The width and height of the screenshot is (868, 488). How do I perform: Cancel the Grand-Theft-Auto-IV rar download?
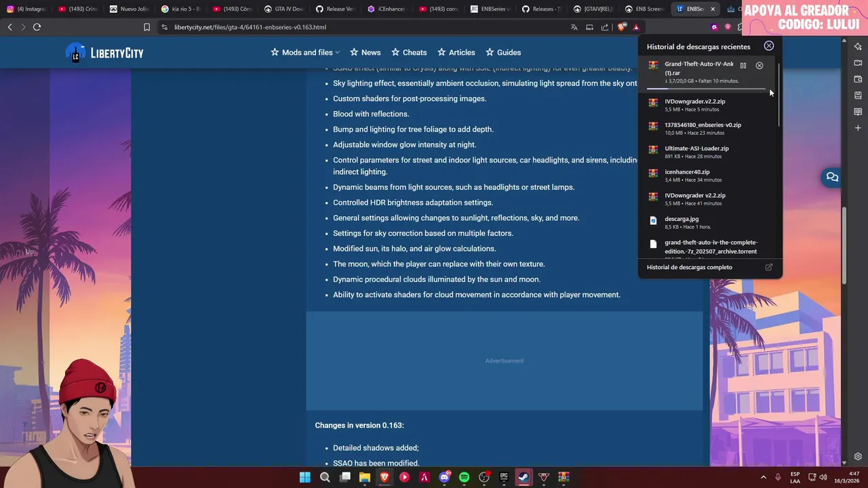(x=759, y=66)
